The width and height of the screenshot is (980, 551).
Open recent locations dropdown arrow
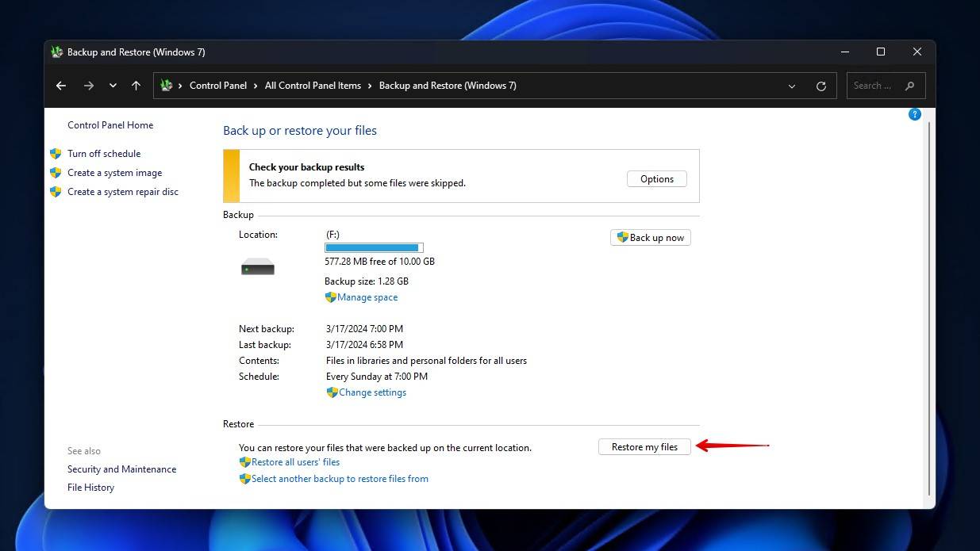112,85
